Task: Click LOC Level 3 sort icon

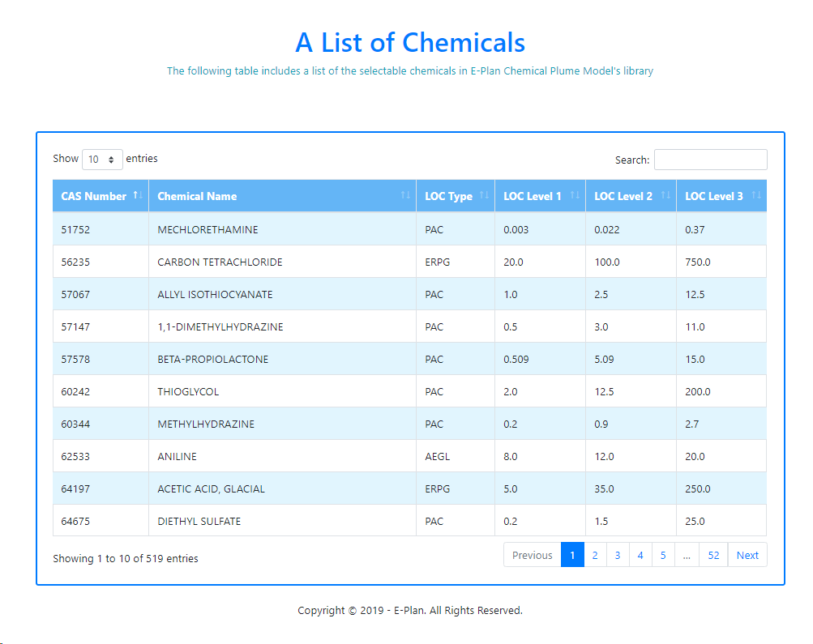Action: 756,195
